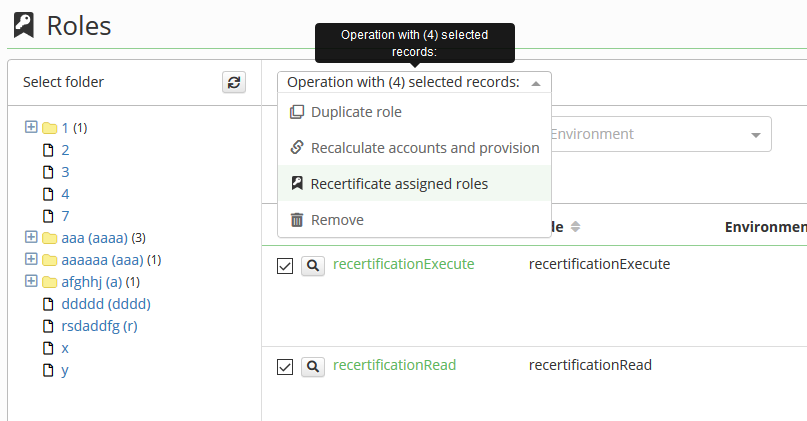
Task: Open detail magnifier for recertificationRead row
Action: point(312,366)
